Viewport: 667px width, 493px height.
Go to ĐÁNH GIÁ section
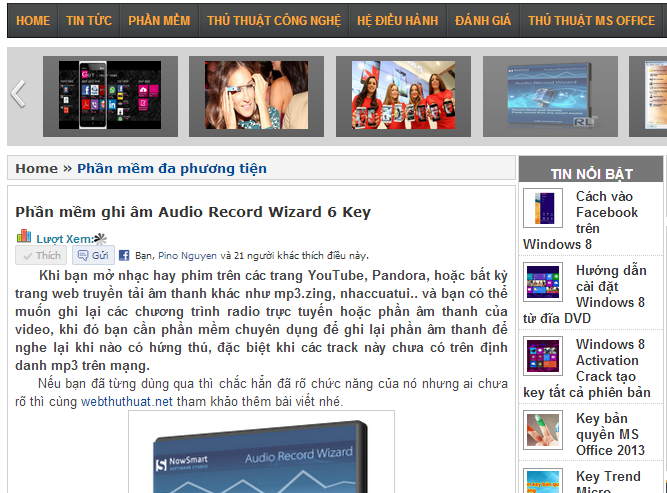[483, 20]
